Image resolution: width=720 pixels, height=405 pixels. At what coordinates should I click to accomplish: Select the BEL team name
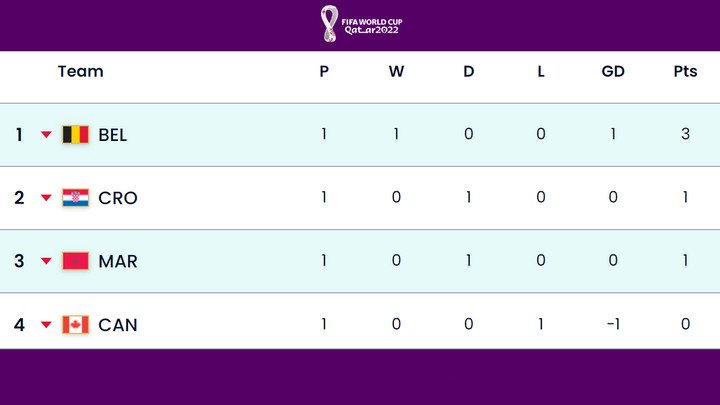click(x=113, y=135)
